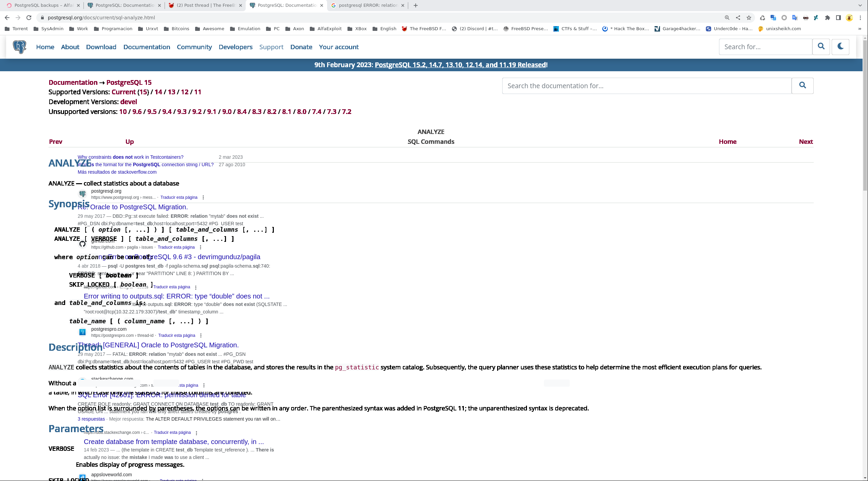The image size is (868, 481).
Task: Open the unixsheikh.com bookmark
Action: [779, 29]
